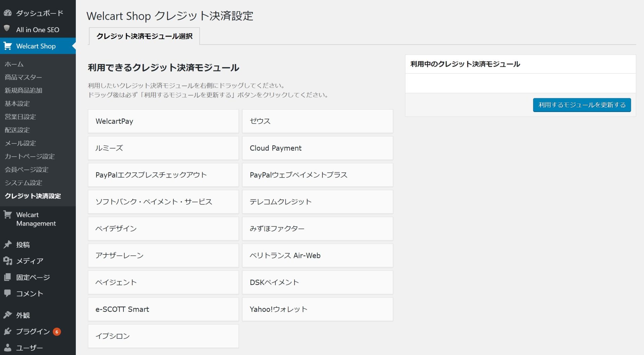Click the Welcart Management cart icon

pos(8,215)
